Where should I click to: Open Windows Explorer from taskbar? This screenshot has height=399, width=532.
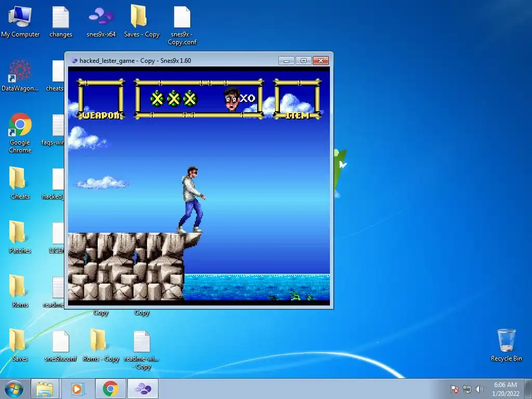click(x=45, y=389)
